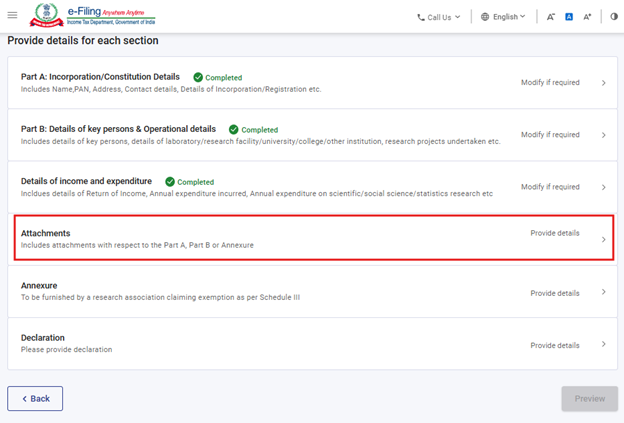
Task: Click Modify if required for income and expenditure
Action: tap(550, 187)
